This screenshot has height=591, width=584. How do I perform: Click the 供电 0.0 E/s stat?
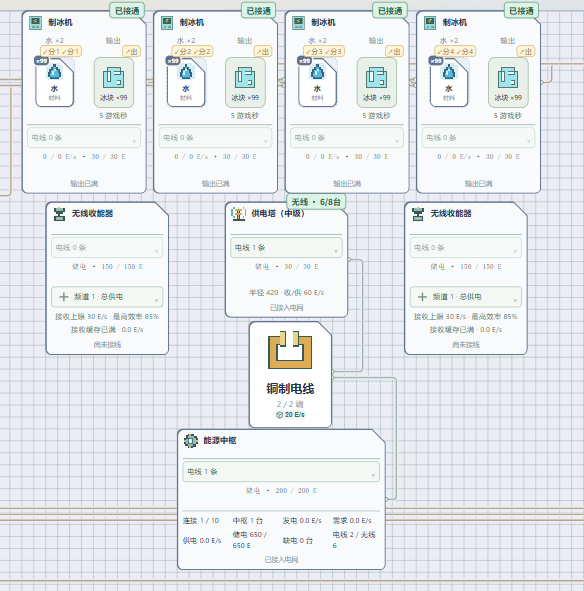(x=202, y=540)
